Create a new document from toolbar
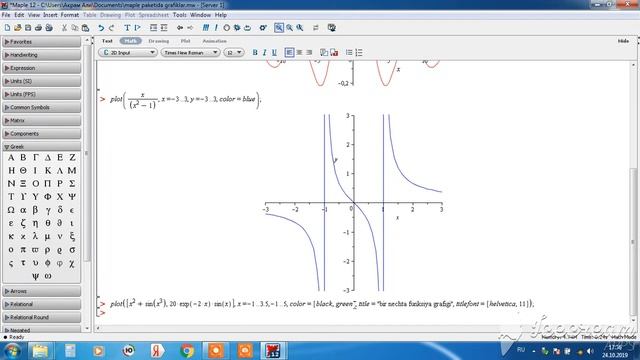Screen dimensions: 640x360 pos(7,28)
